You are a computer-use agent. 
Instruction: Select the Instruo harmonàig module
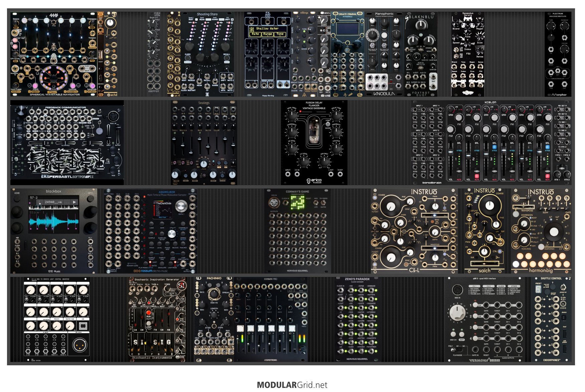[x=541, y=231]
